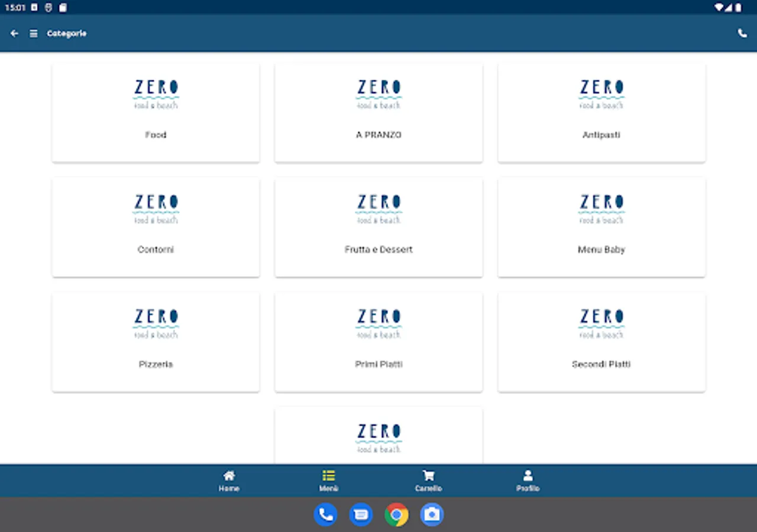Image resolution: width=757 pixels, height=532 pixels.
Task: Open the A PRANZO category card
Action: (x=378, y=112)
